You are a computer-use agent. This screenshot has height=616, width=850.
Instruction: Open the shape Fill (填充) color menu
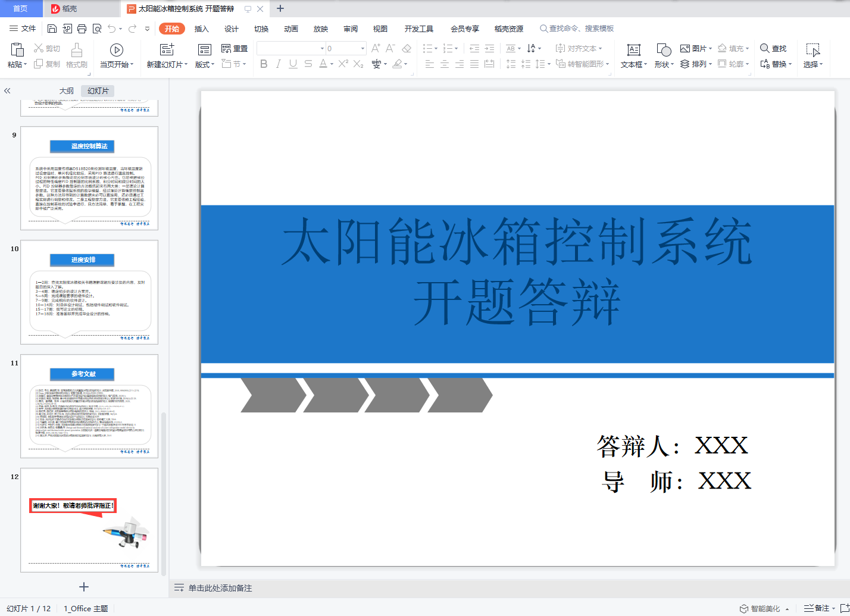[733, 48]
